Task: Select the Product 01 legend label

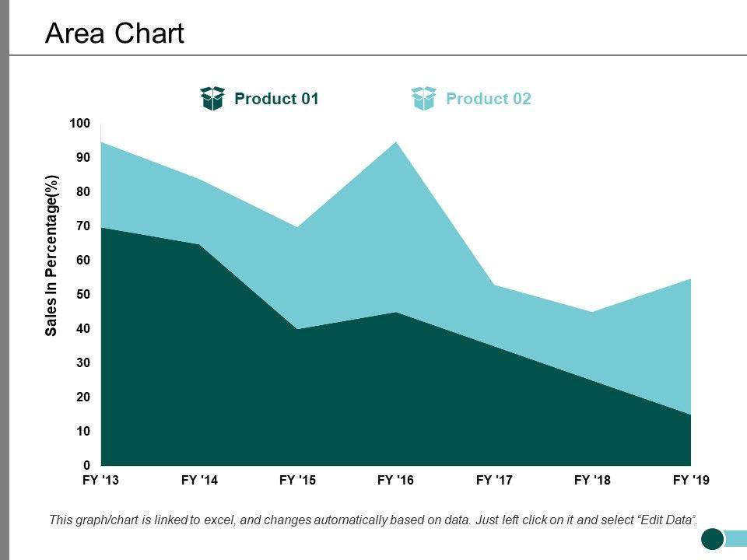Action: tap(276, 99)
